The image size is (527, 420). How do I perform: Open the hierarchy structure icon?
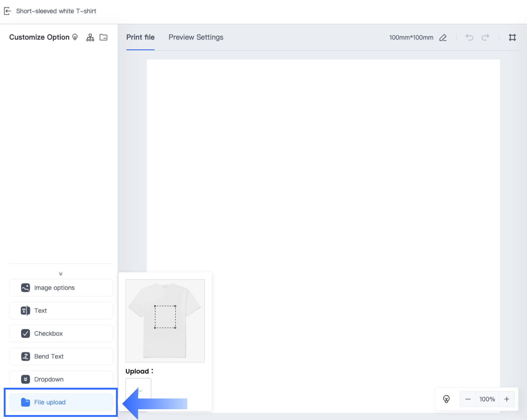(90, 38)
